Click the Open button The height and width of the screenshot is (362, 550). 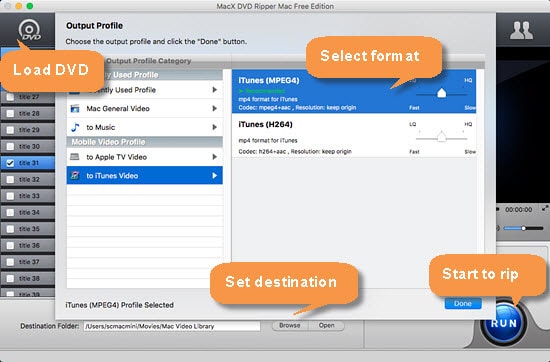click(326, 326)
